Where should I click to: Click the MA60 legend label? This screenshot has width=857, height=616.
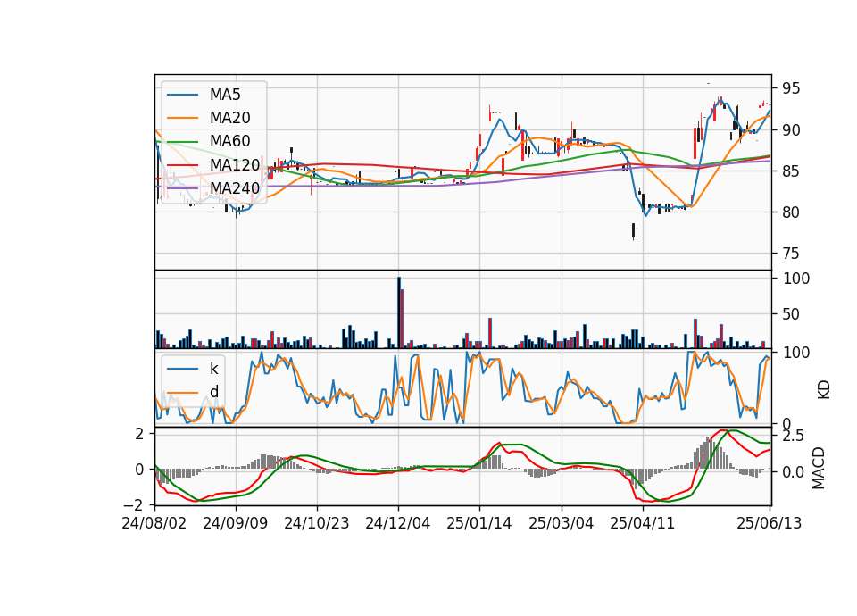point(229,141)
